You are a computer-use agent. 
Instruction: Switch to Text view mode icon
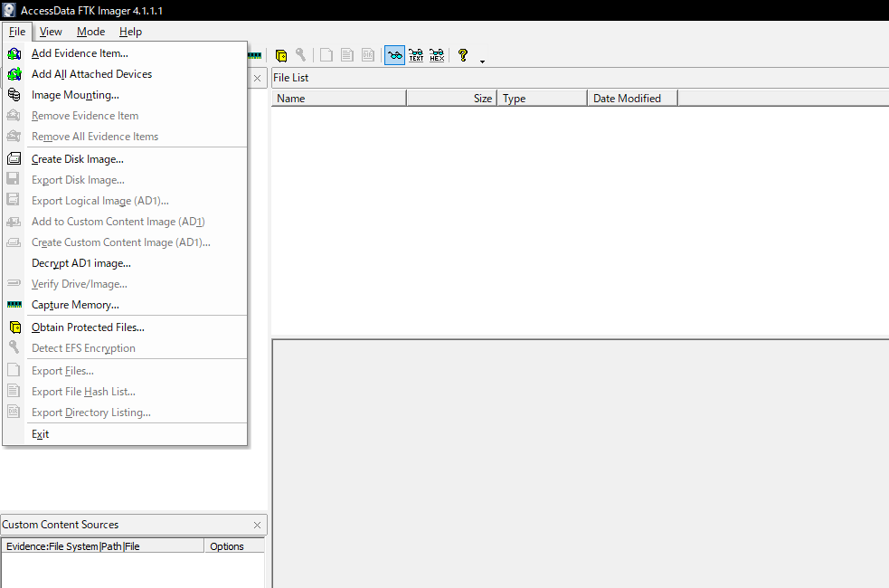(x=416, y=55)
